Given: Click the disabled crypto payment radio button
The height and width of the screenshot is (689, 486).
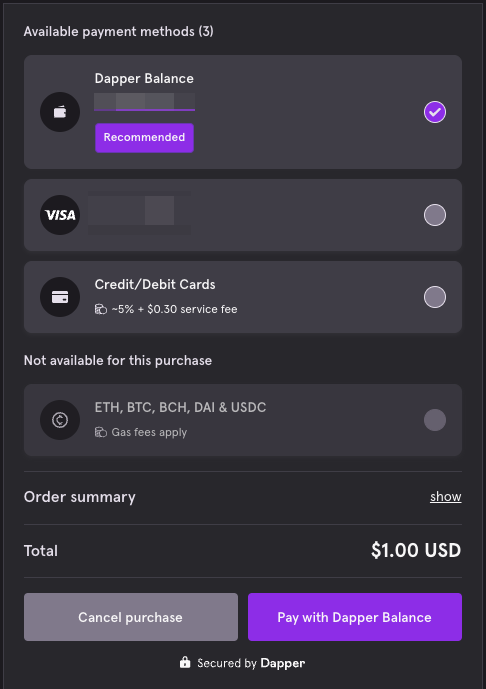Looking at the screenshot, I should coord(435,420).
